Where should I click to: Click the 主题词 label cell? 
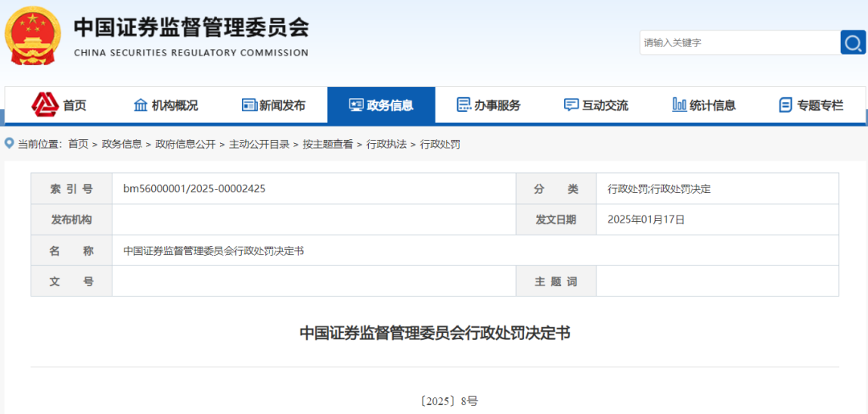click(x=556, y=281)
